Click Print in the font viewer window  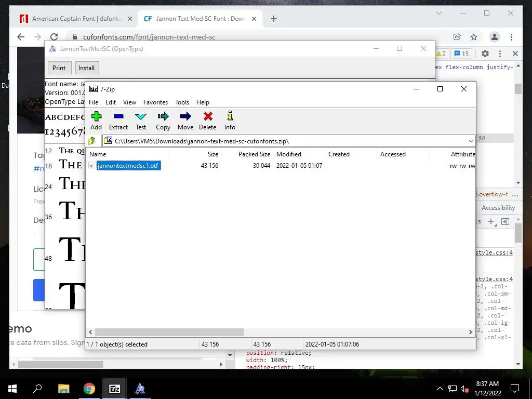click(x=59, y=68)
